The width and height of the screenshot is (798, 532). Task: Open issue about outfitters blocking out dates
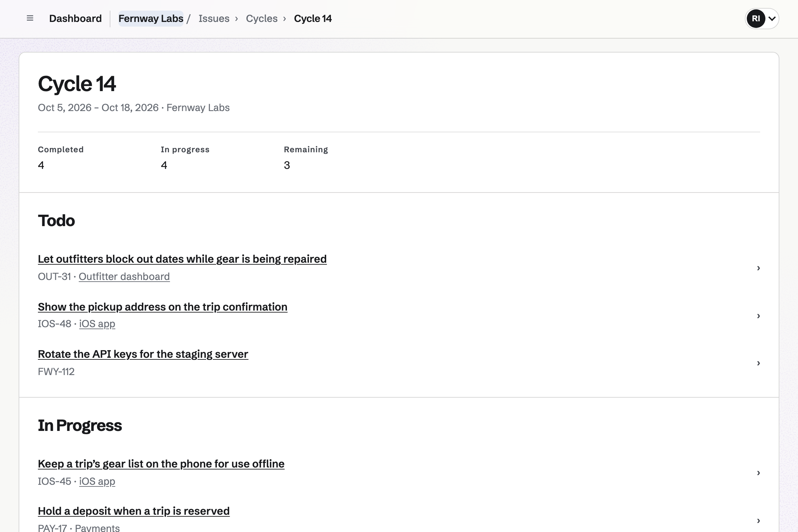pos(182,259)
